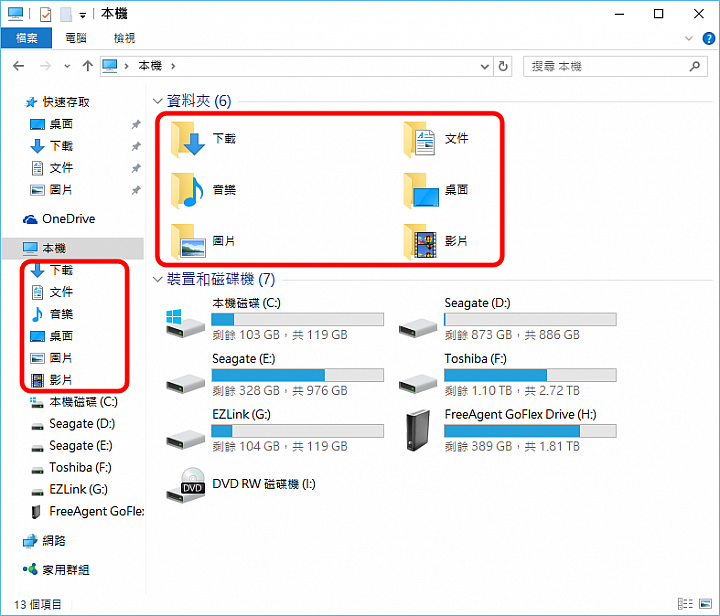The width and height of the screenshot is (720, 616).
Task: Go up one folder level arrow
Action: (x=87, y=66)
